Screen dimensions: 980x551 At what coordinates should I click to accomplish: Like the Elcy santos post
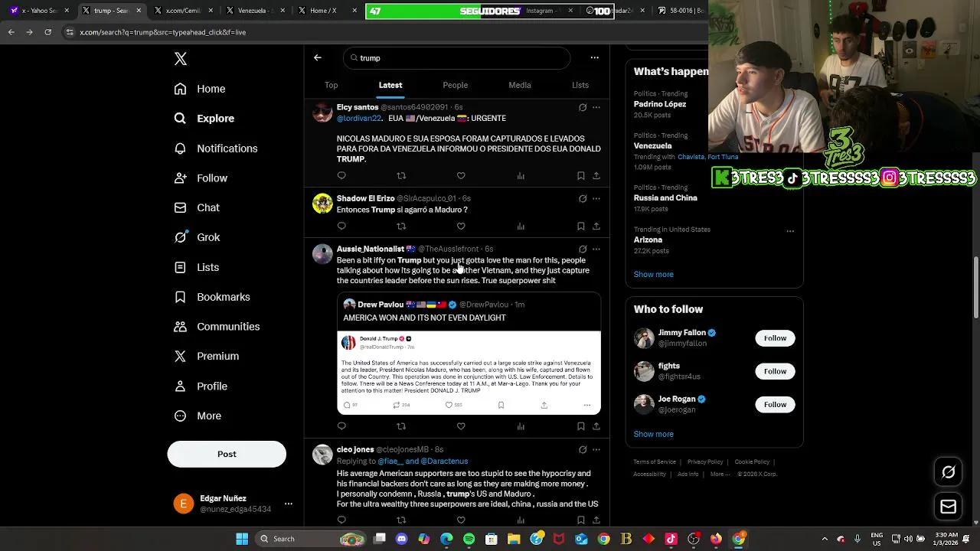coord(461,176)
